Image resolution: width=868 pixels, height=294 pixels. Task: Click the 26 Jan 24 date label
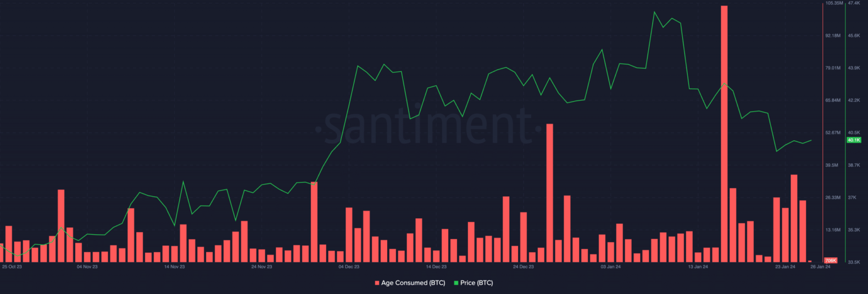click(x=821, y=267)
